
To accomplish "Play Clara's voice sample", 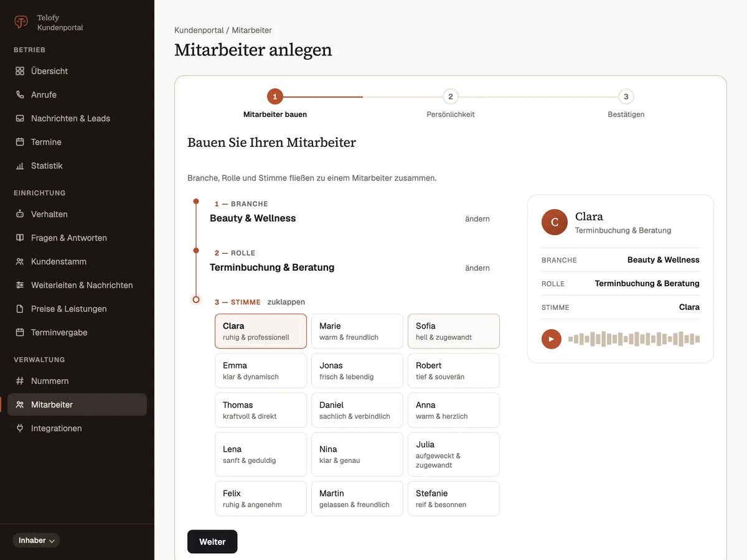I will [x=552, y=339].
